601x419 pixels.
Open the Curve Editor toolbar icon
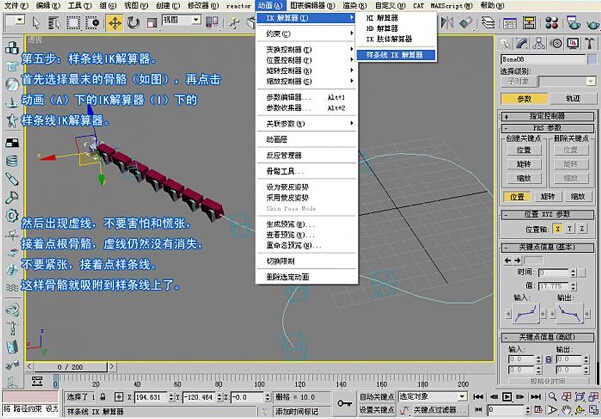509,23
